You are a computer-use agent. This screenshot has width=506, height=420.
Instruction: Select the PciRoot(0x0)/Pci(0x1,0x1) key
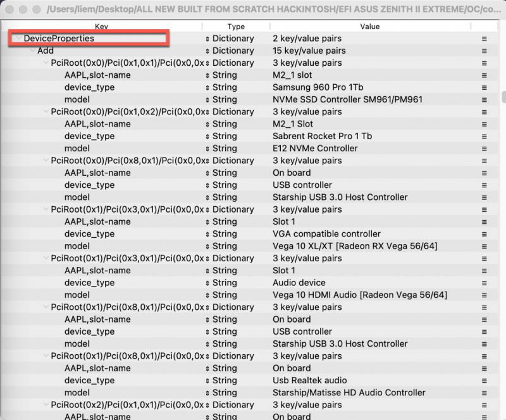(x=128, y=63)
